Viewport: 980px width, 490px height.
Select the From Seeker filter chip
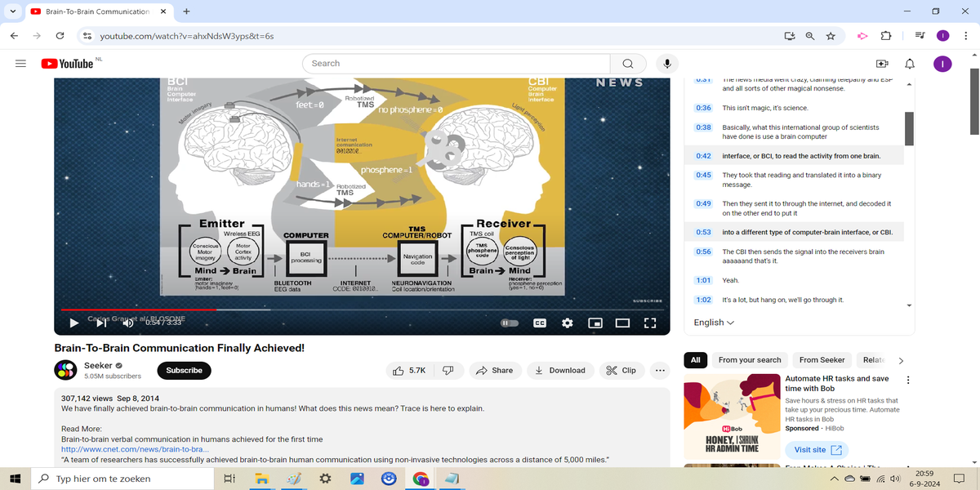822,360
